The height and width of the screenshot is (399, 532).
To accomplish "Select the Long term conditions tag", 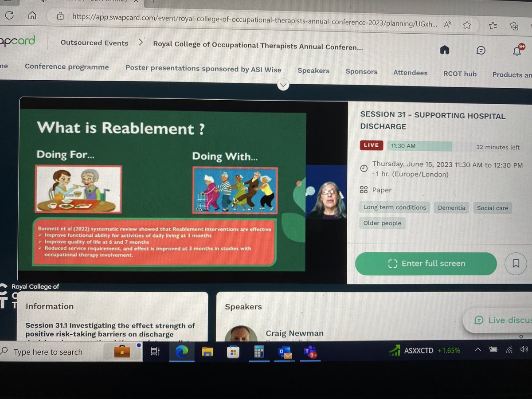I will pos(395,207).
